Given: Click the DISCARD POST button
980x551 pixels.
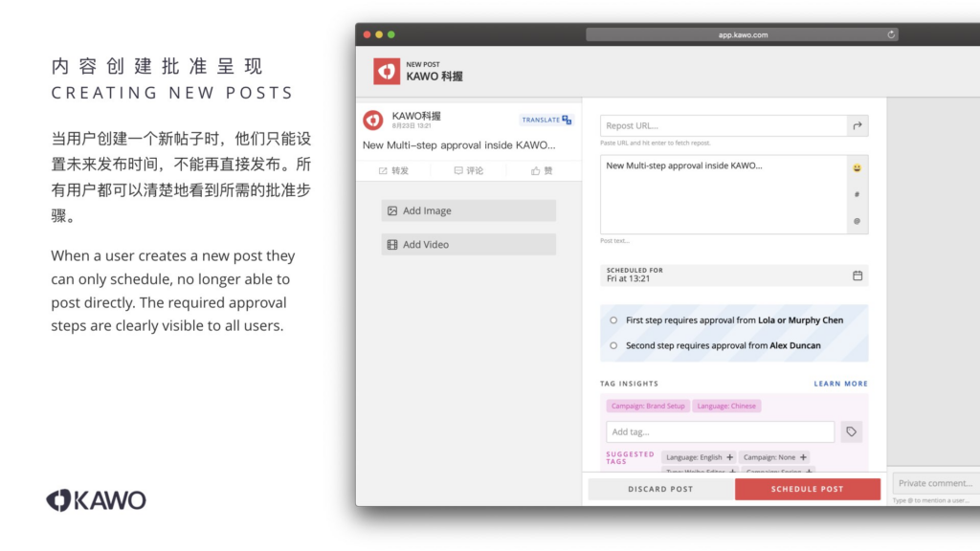Looking at the screenshot, I should point(660,489).
